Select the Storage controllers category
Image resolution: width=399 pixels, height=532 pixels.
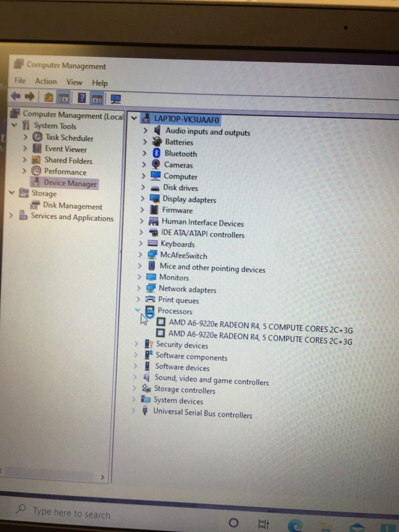185,389
